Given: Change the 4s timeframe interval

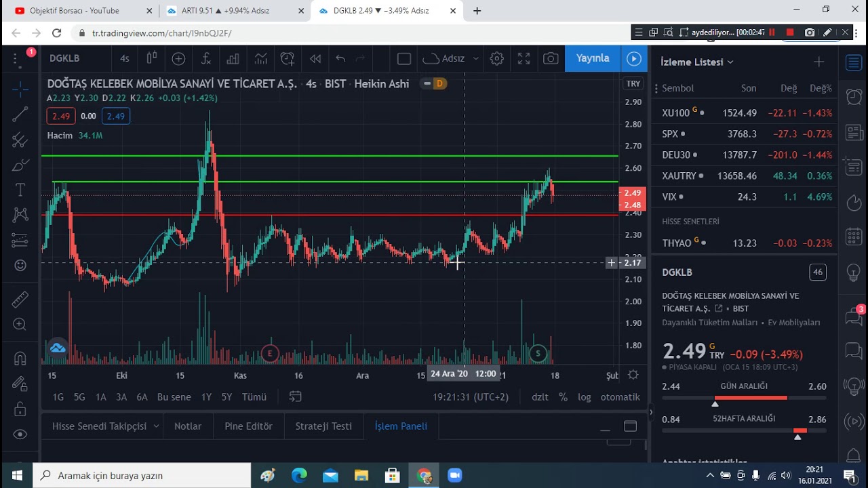Looking at the screenshot, I should pos(125,58).
